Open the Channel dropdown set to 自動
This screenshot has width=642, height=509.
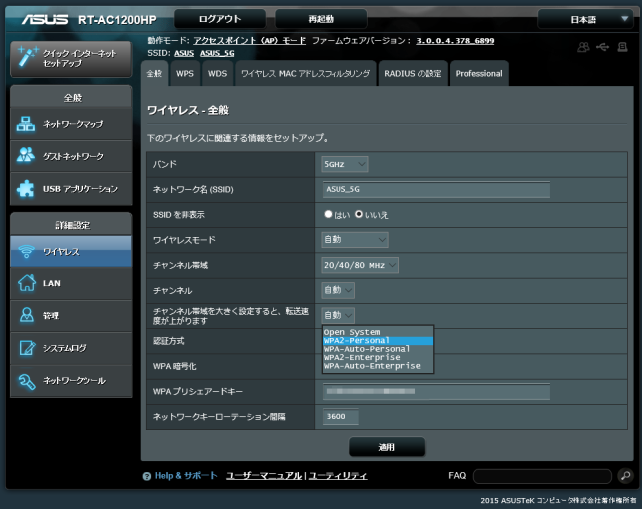(x=337, y=290)
